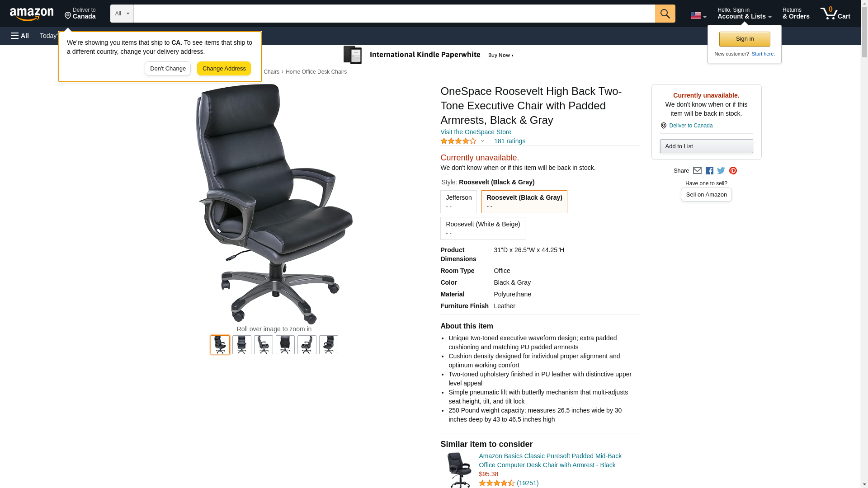Open the All hamburger menu

click(x=20, y=36)
